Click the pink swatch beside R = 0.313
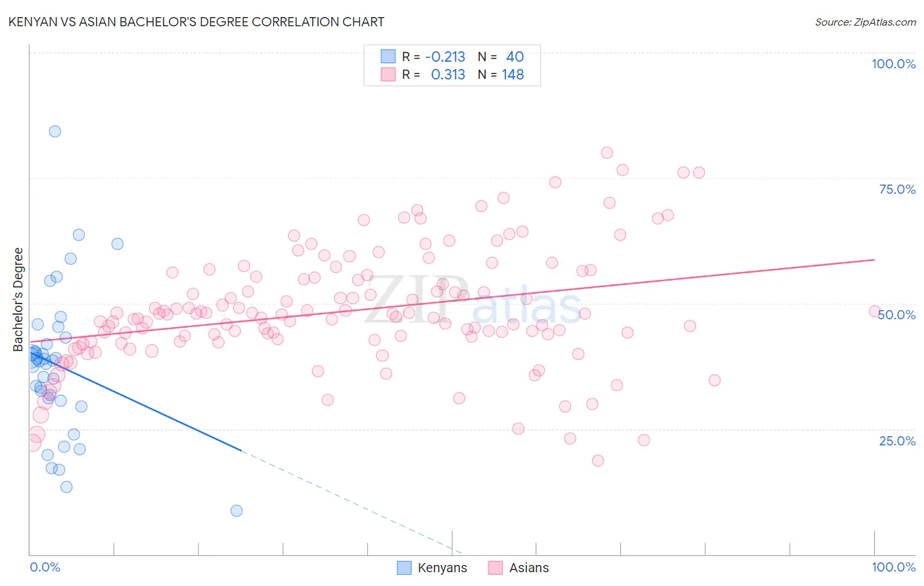This screenshot has height=586, width=924. click(x=388, y=74)
